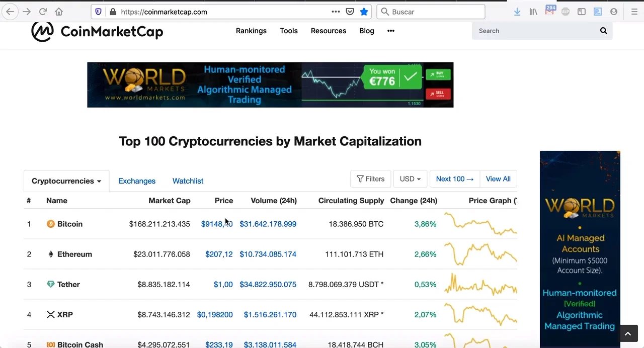Open the library bookshelf icon
This screenshot has width=644, height=348.
click(x=533, y=12)
